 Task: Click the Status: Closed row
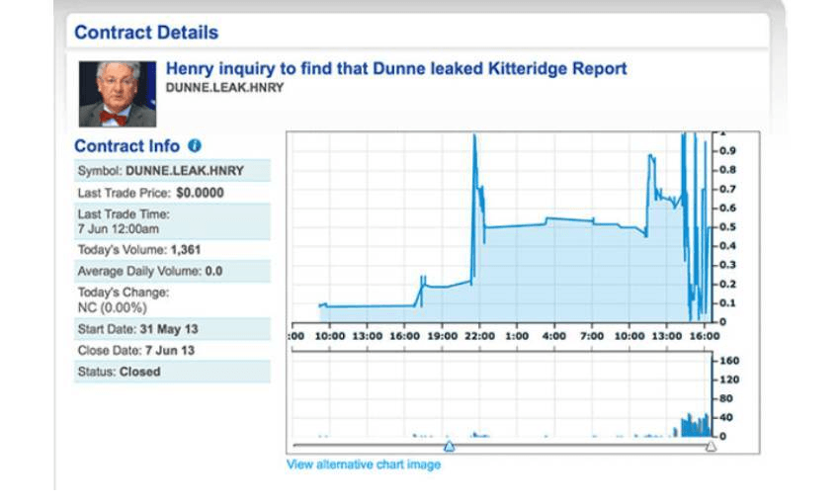tap(172, 372)
